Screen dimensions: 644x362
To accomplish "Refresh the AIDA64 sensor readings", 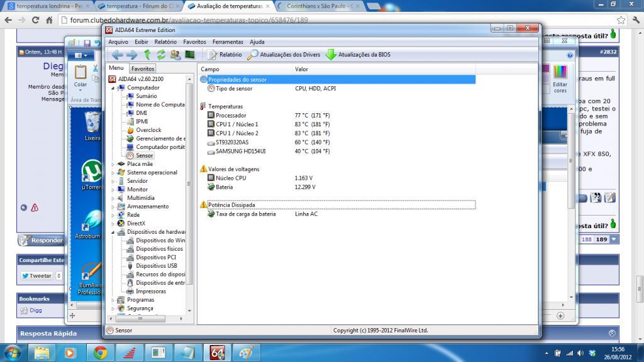I will pos(161,55).
